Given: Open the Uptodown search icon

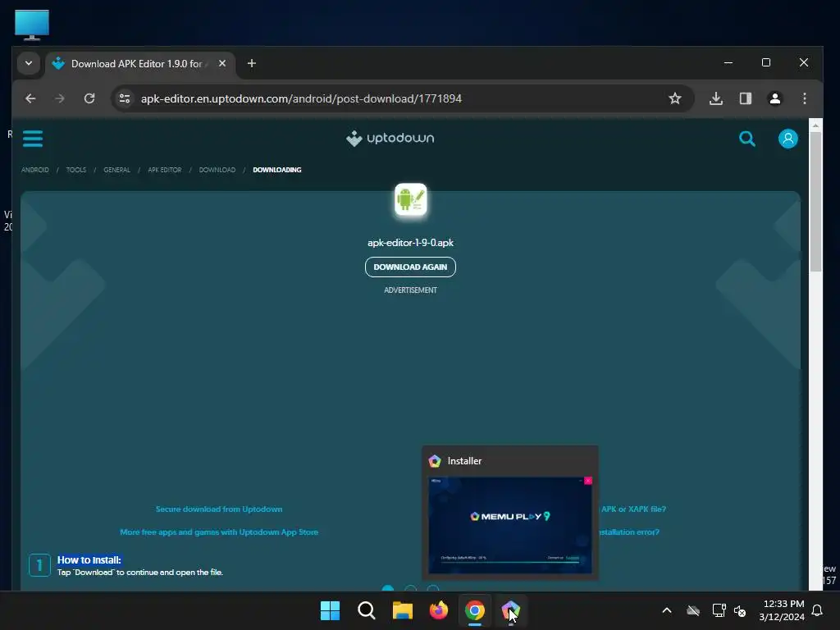Looking at the screenshot, I should coord(746,139).
